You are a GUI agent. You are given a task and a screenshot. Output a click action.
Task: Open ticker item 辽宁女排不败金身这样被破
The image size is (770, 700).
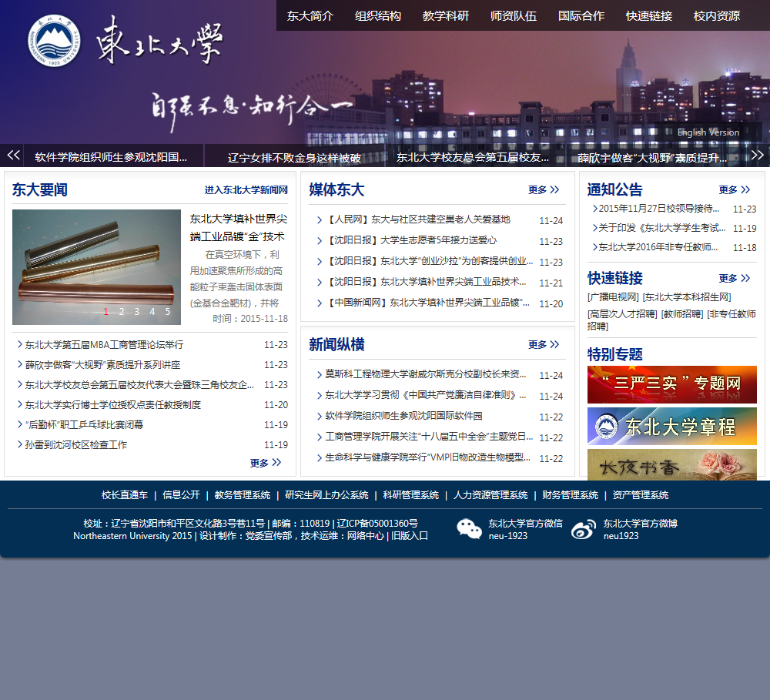(294, 158)
